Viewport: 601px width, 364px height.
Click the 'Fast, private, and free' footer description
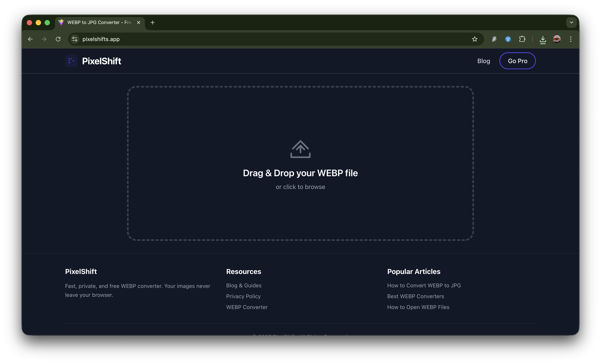(137, 290)
